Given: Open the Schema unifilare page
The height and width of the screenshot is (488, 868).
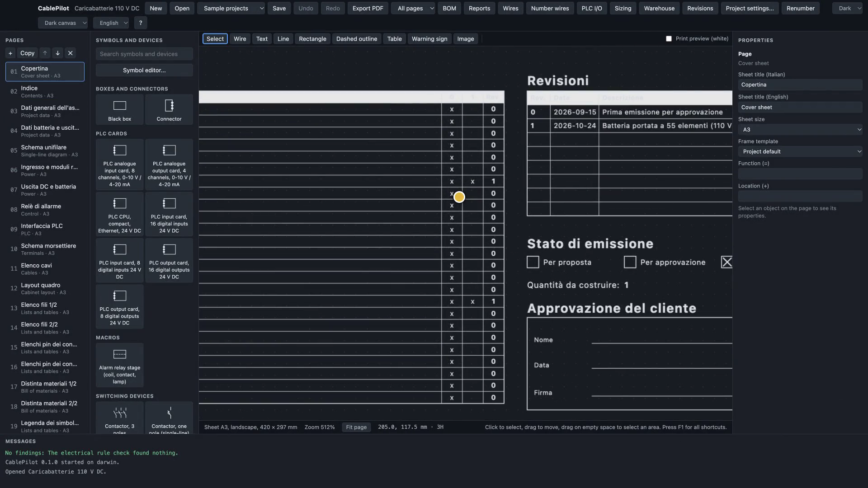Looking at the screenshot, I should click(45, 150).
